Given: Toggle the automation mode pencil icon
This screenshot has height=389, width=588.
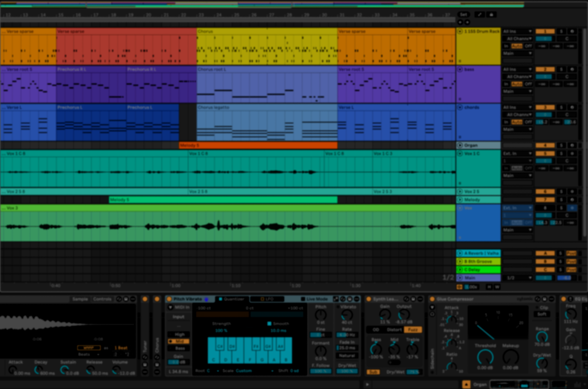Looking at the screenshot, I should pyautogui.click(x=479, y=15).
